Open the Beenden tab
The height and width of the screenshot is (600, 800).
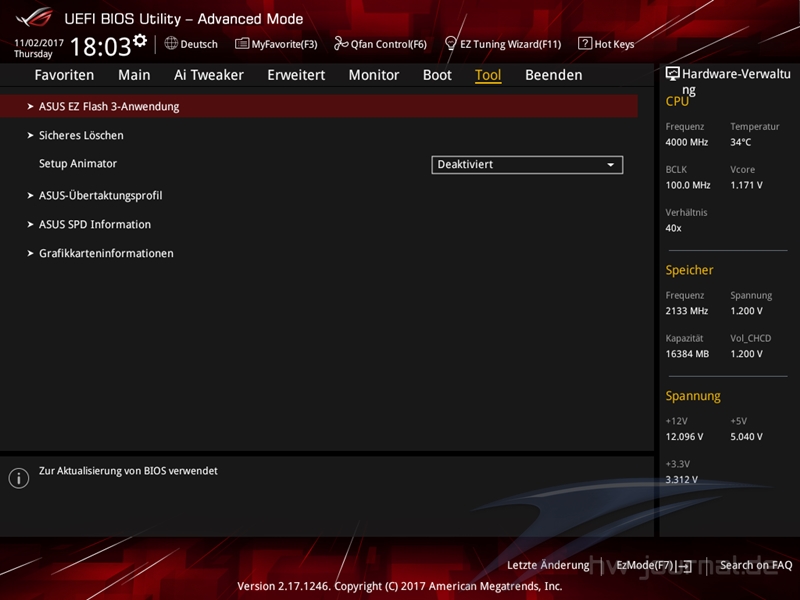click(554, 75)
